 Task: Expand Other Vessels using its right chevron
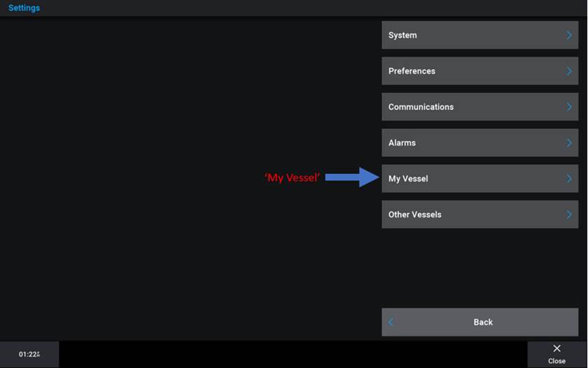(568, 214)
